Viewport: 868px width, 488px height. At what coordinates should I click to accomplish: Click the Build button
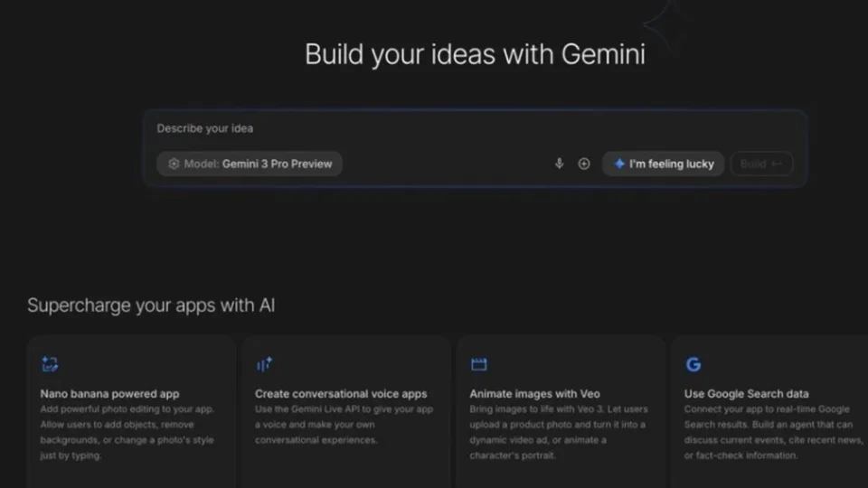coord(761,164)
